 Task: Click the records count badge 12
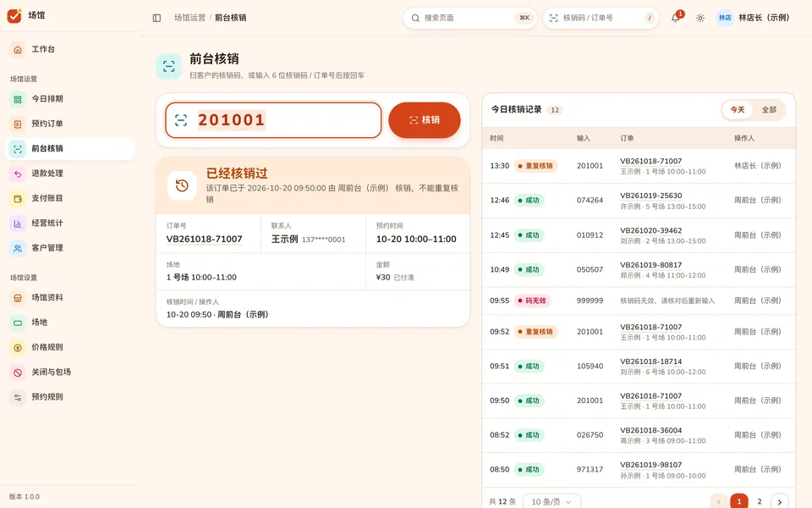[555, 110]
